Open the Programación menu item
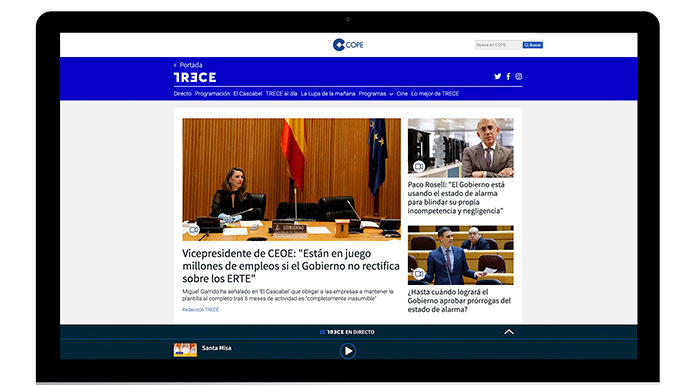Viewport: 696px width, 385px height. tap(212, 94)
